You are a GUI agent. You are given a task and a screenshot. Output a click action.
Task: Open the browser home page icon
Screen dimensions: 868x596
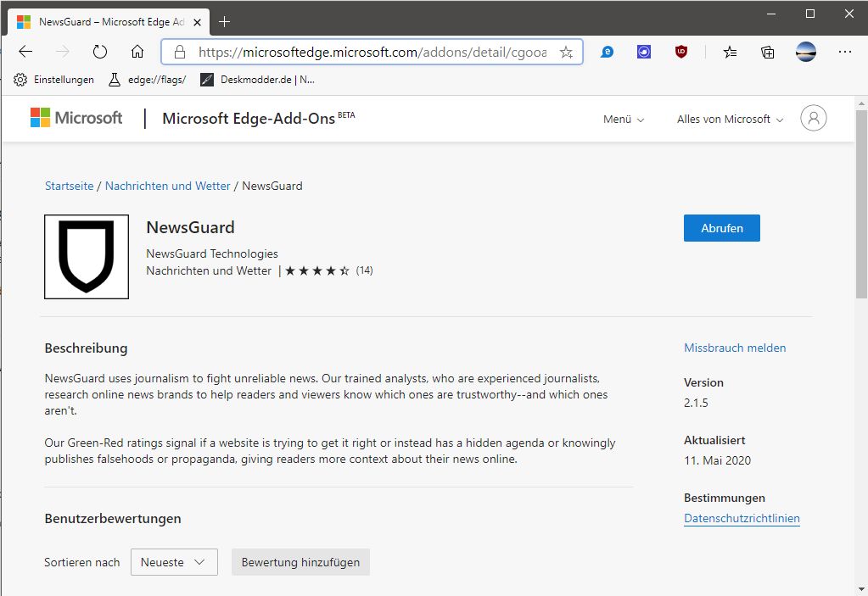click(x=137, y=52)
